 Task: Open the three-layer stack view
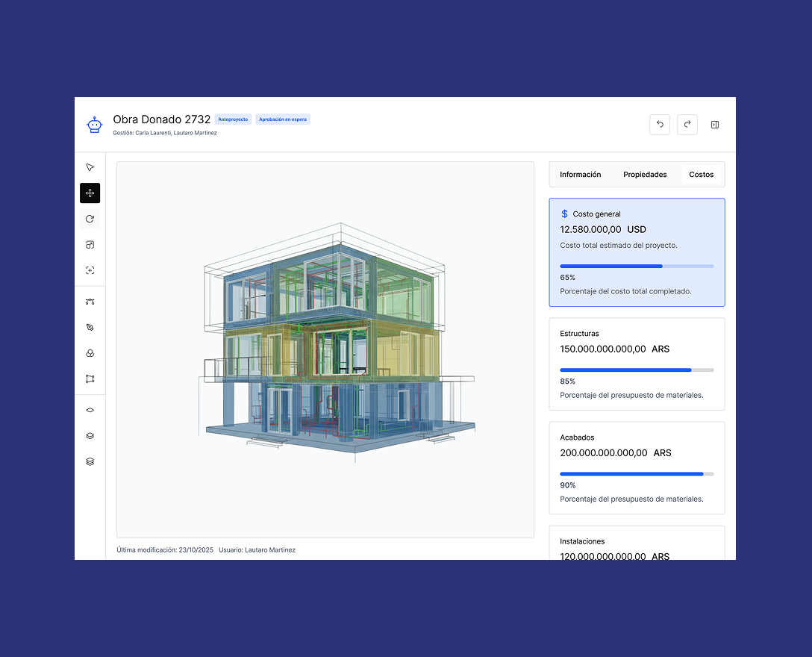coord(90,461)
